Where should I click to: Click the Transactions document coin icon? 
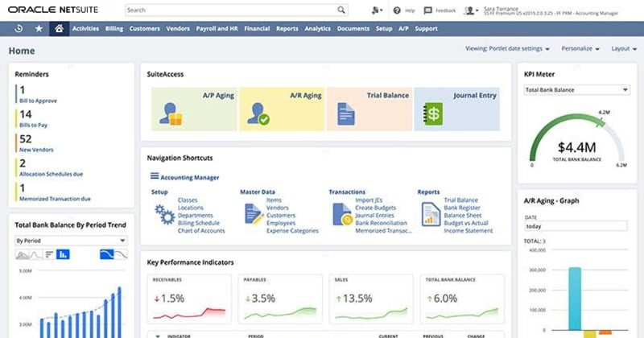click(x=343, y=214)
